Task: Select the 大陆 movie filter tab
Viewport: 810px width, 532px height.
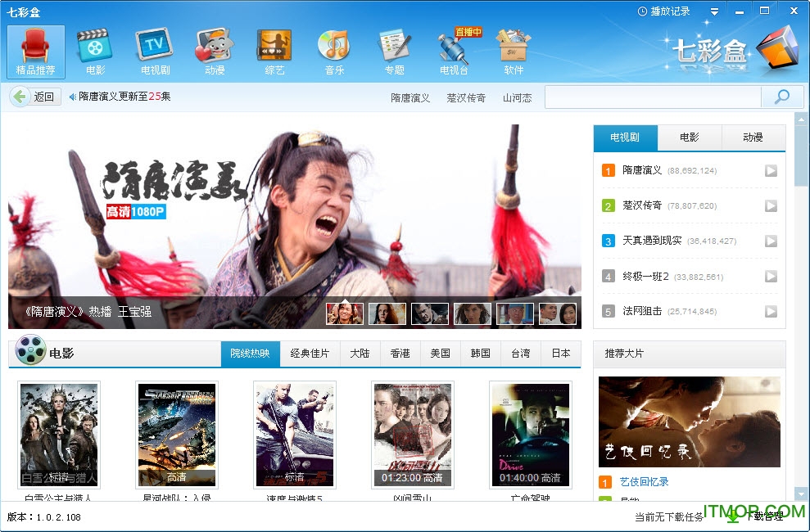Action: pos(360,354)
